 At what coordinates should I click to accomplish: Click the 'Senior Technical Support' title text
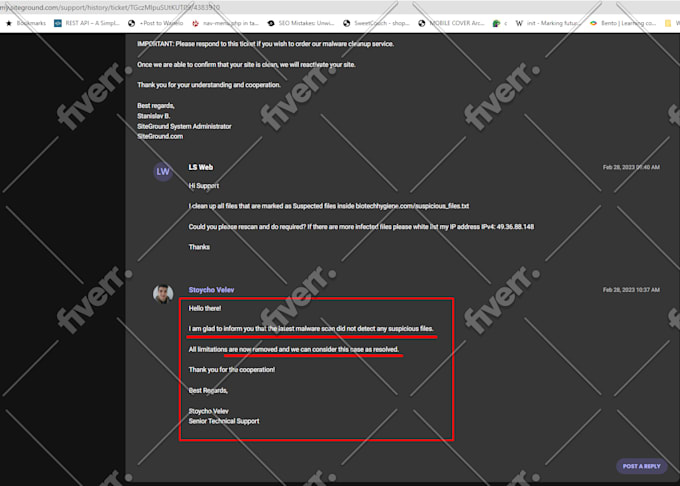click(224, 421)
